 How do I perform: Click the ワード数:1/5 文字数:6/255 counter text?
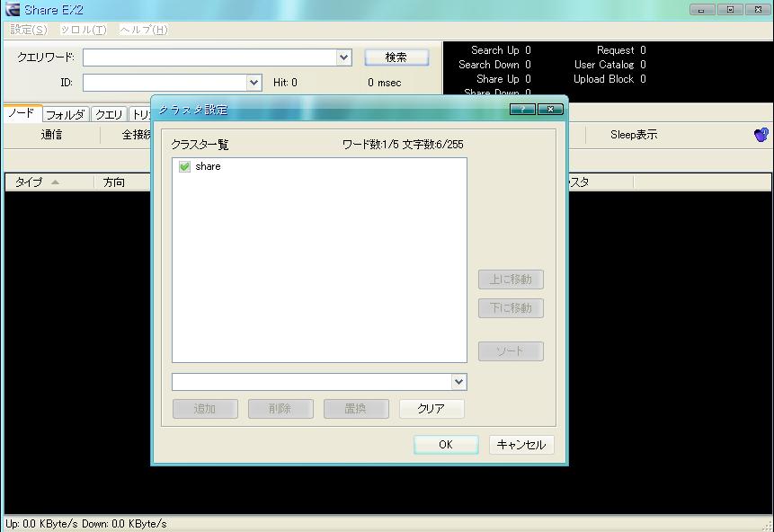click(403, 144)
